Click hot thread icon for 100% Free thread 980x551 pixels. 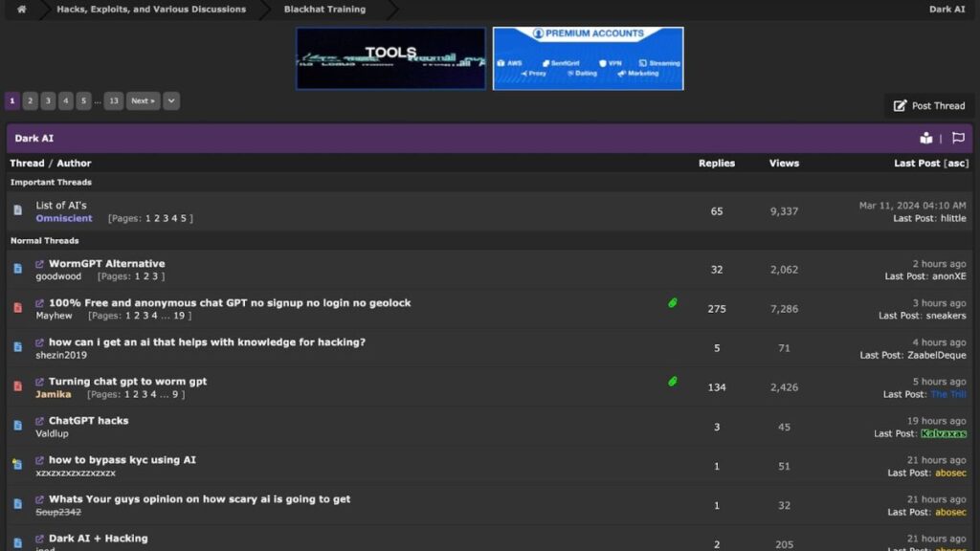point(17,308)
